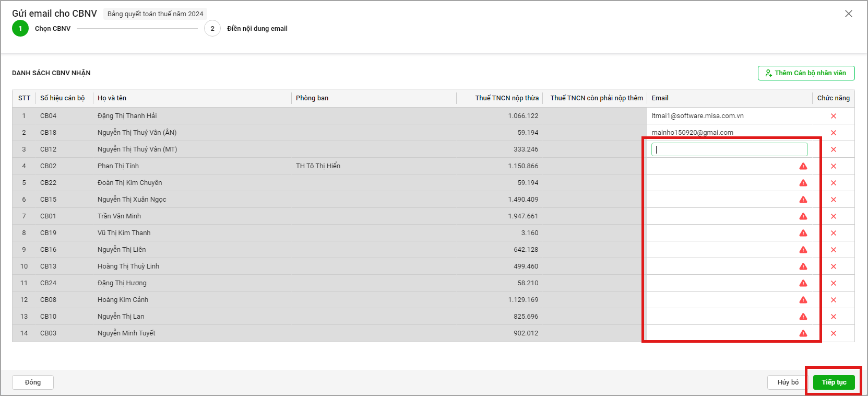Remove Đặng Thị Thanh Hải from recipient list
Image resolution: width=868 pixels, height=396 pixels.
[x=833, y=116]
